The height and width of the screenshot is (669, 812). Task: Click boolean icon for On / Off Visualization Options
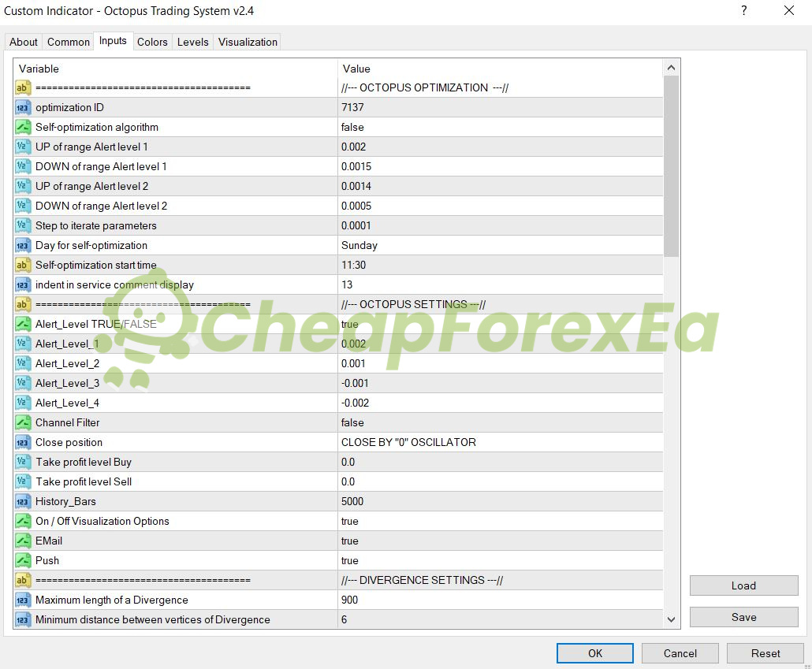pyautogui.click(x=23, y=521)
